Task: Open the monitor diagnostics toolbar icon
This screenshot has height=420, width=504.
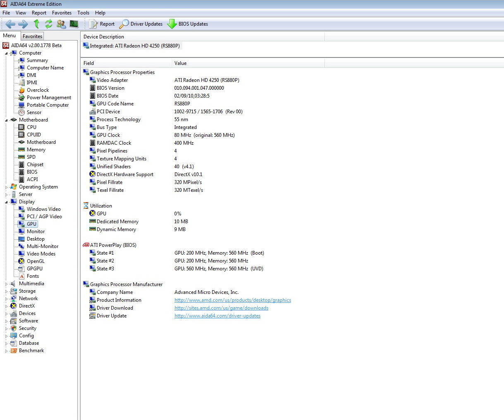Action: [74, 24]
